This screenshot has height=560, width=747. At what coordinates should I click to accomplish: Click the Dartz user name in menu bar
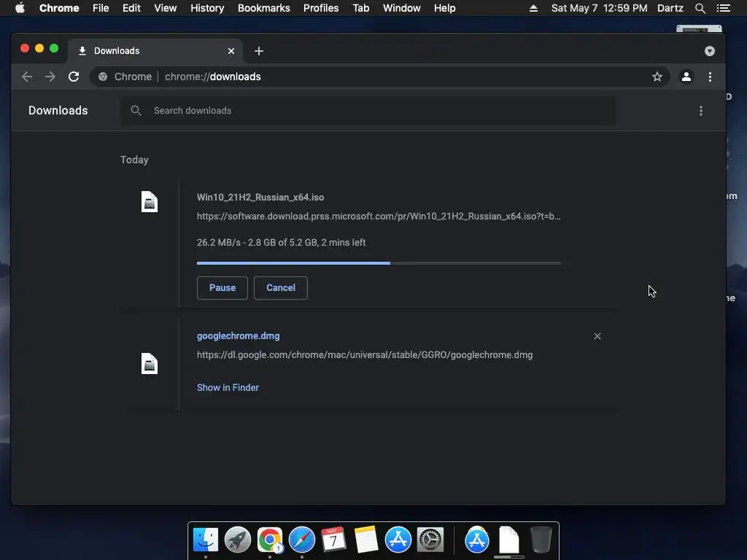(670, 8)
